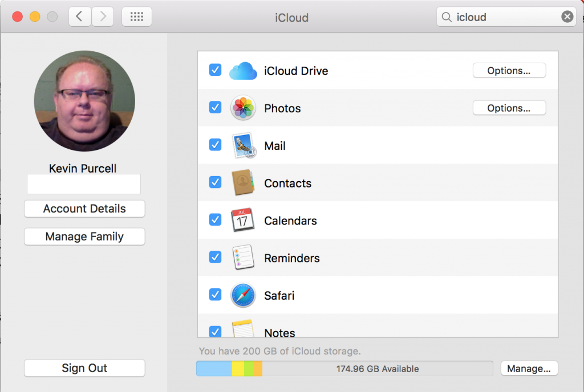Open Account Details

pyautogui.click(x=84, y=209)
